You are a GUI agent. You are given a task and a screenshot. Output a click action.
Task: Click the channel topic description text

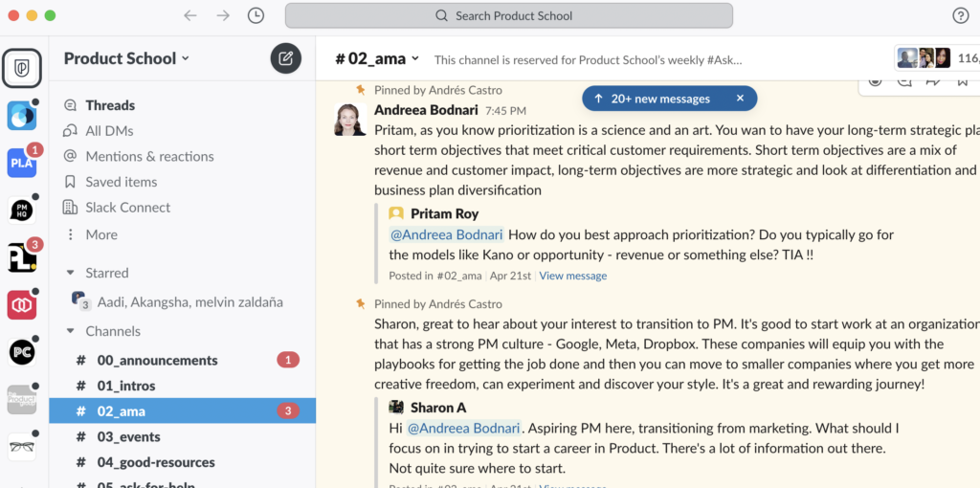point(589,60)
